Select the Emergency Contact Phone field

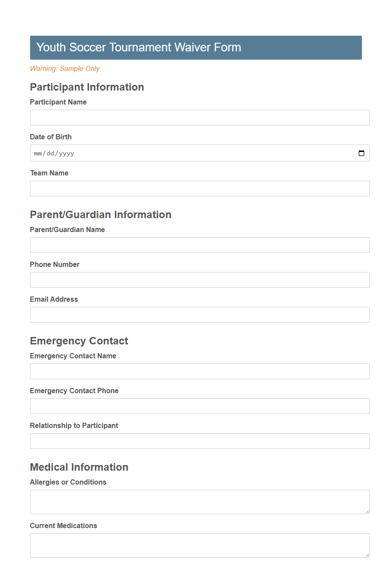click(x=199, y=406)
